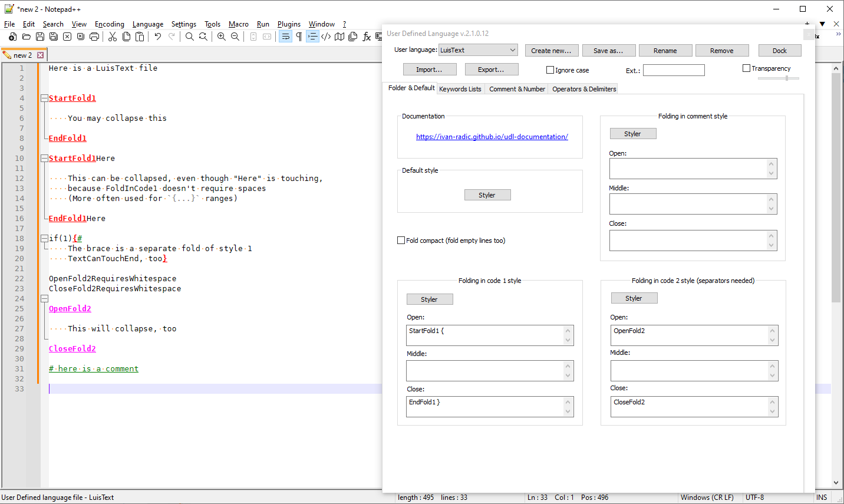Click the Transparency slider
844x504 pixels.
pyautogui.click(x=779, y=78)
